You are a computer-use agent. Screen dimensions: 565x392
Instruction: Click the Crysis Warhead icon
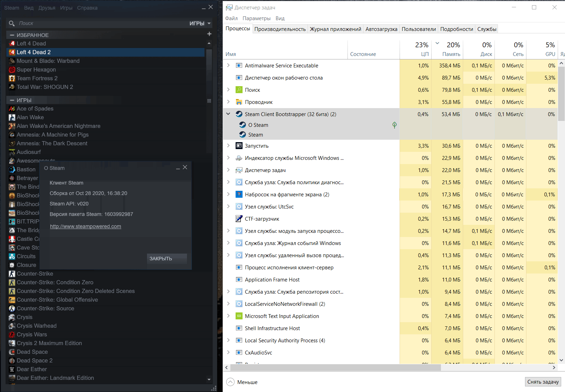tap(12, 326)
